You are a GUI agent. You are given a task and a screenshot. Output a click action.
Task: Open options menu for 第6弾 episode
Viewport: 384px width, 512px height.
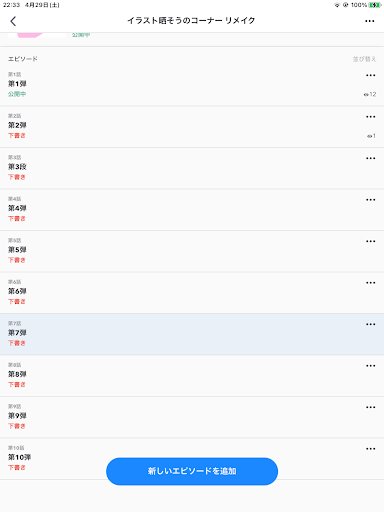click(371, 283)
